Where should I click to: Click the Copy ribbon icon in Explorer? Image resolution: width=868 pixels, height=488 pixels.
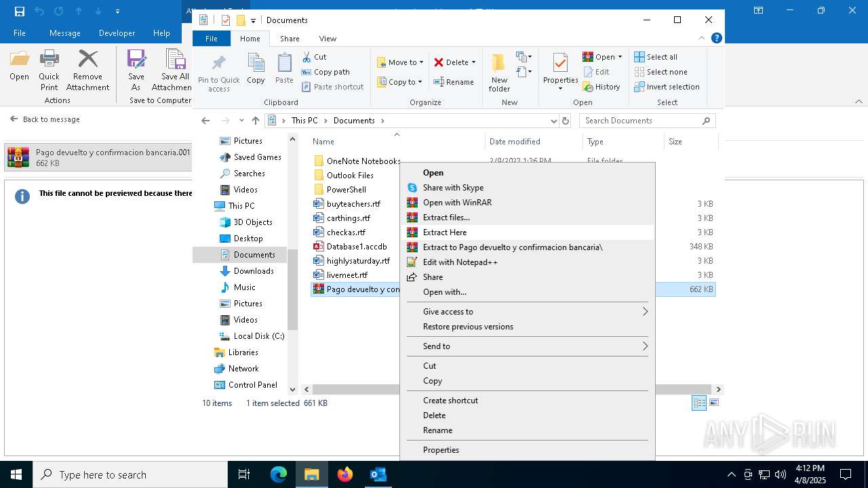point(256,68)
